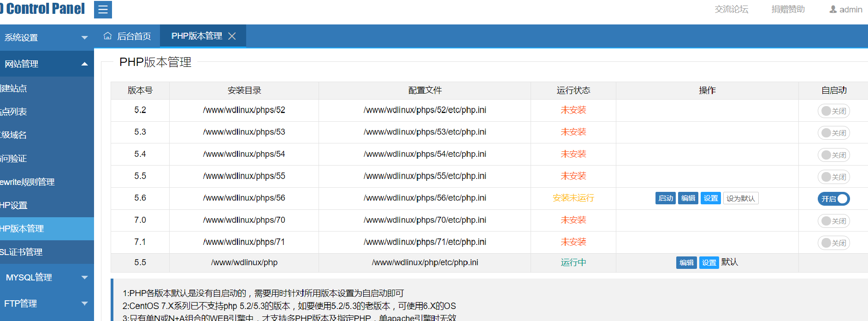Screen dimensions: 868x321
Task: Collapse the 网站管理 sidebar section arrow
Action: [x=84, y=64]
